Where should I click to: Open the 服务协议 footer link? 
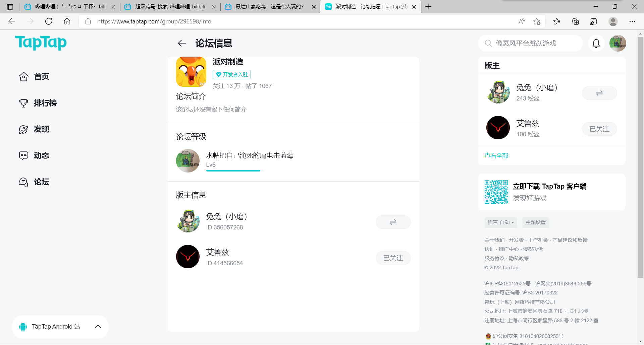[x=494, y=259]
